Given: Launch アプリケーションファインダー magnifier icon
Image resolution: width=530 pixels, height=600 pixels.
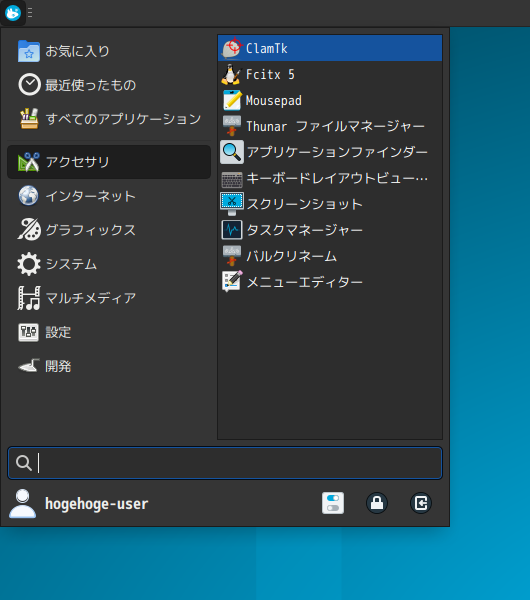Looking at the screenshot, I should 329,152.
